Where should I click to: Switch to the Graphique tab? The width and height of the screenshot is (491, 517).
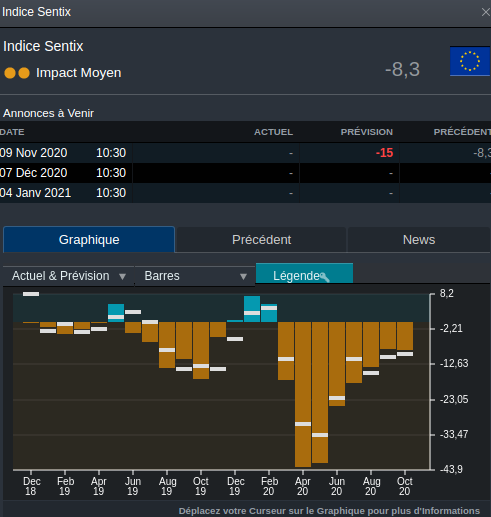point(89,240)
